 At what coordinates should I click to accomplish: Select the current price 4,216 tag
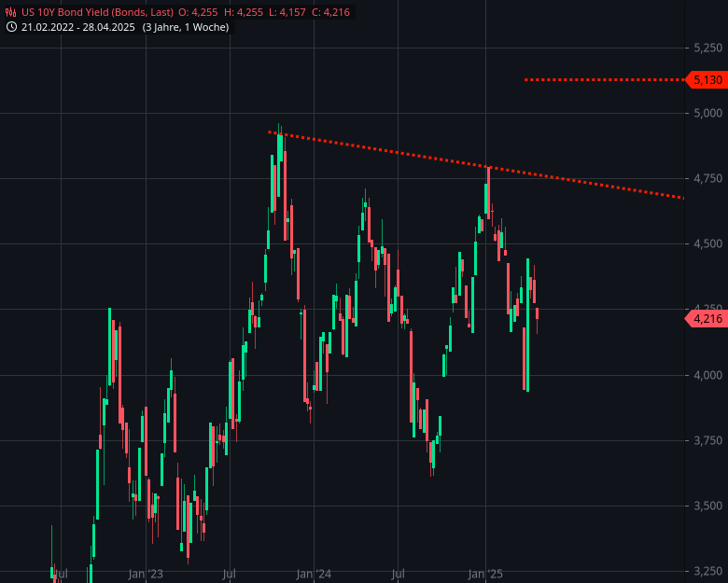click(x=707, y=319)
